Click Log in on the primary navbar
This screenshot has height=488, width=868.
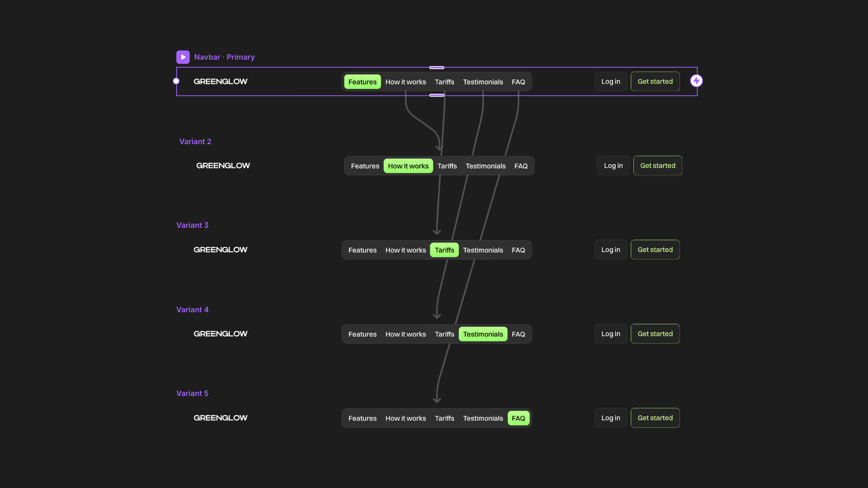(610, 82)
